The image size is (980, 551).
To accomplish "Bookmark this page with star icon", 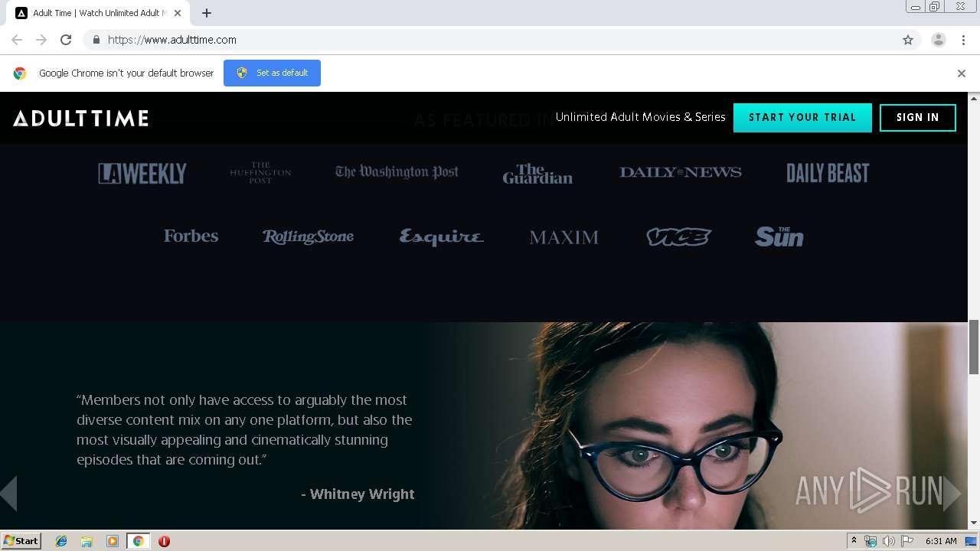I will tap(908, 40).
